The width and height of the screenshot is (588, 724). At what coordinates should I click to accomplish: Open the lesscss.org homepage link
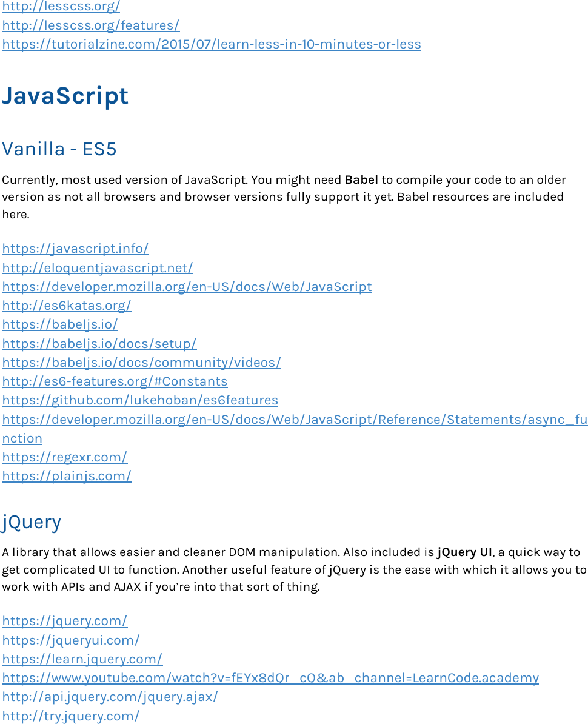point(61,7)
